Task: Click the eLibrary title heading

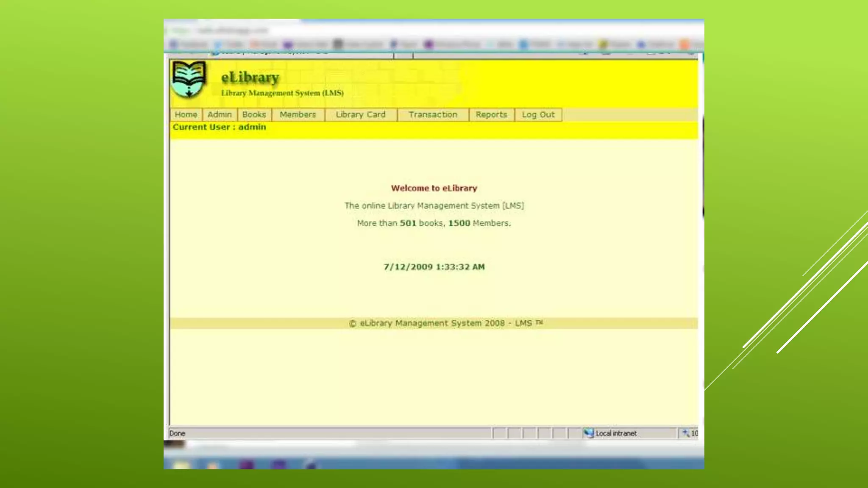Action: (x=250, y=78)
